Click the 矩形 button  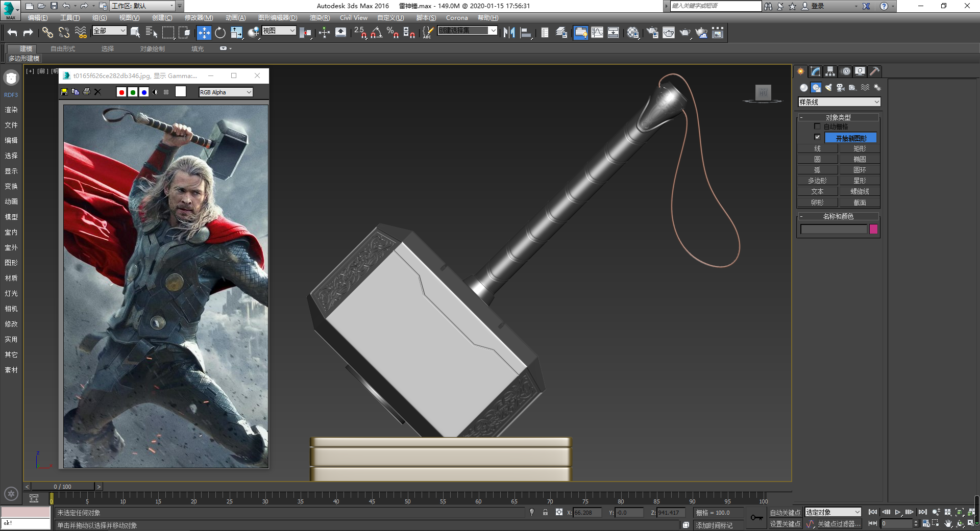(860, 148)
